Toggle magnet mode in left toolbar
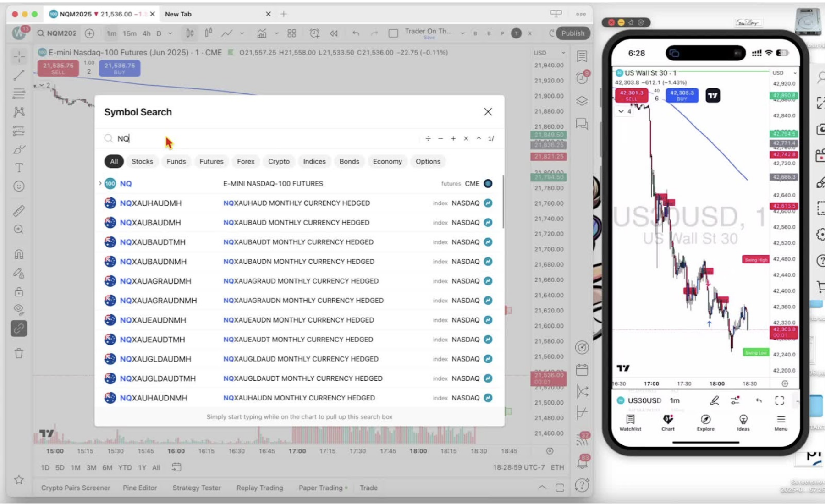Image resolution: width=825 pixels, height=504 pixels. coord(19,254)
